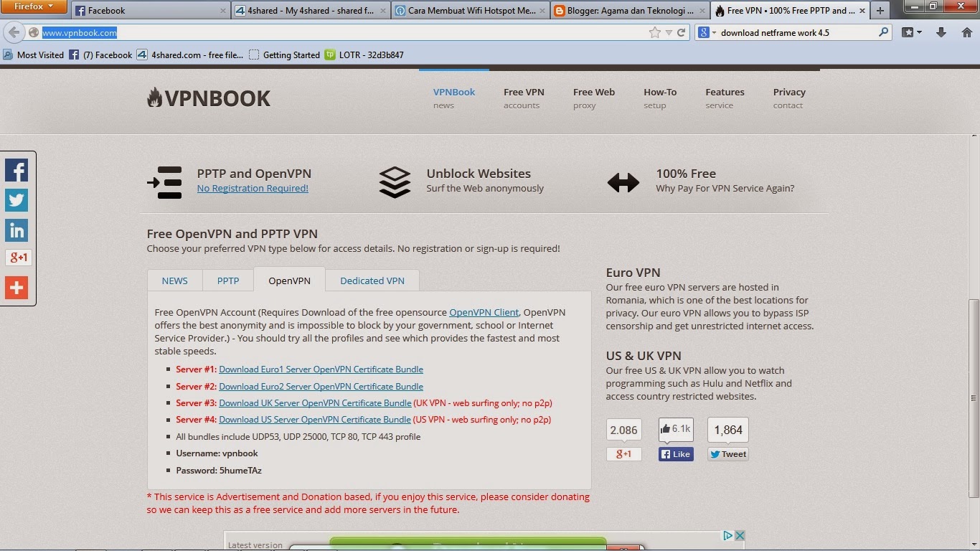Click the Twitter share icon in sidebar

pos(17,200)
